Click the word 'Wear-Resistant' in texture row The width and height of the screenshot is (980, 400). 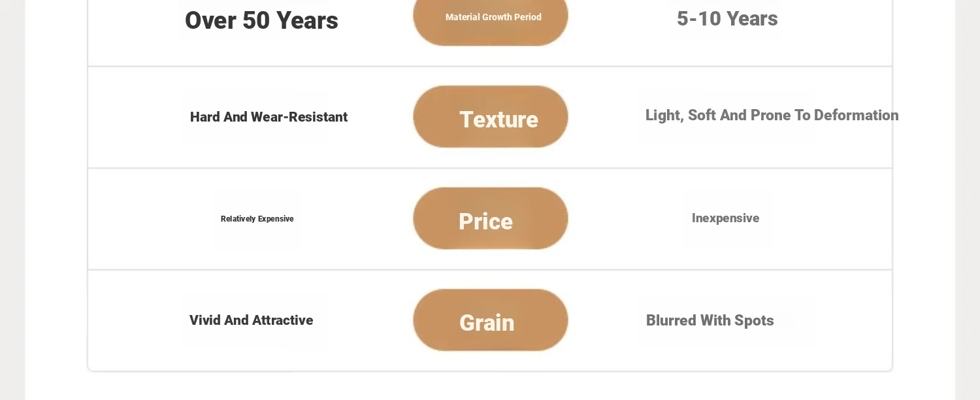(299, 117)
